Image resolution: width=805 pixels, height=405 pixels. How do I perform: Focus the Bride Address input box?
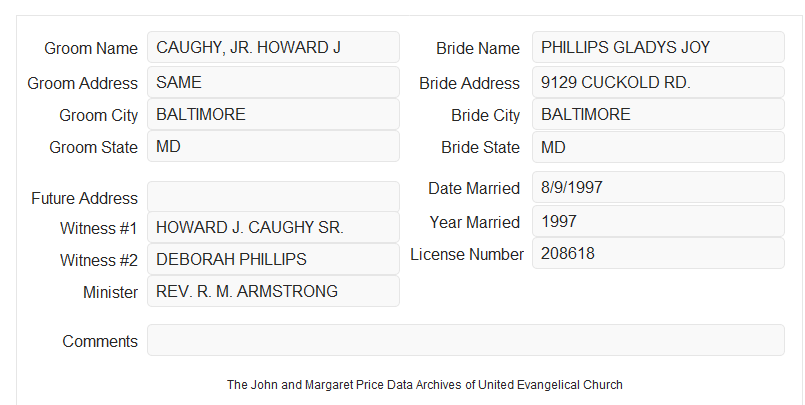pos(658,82)
